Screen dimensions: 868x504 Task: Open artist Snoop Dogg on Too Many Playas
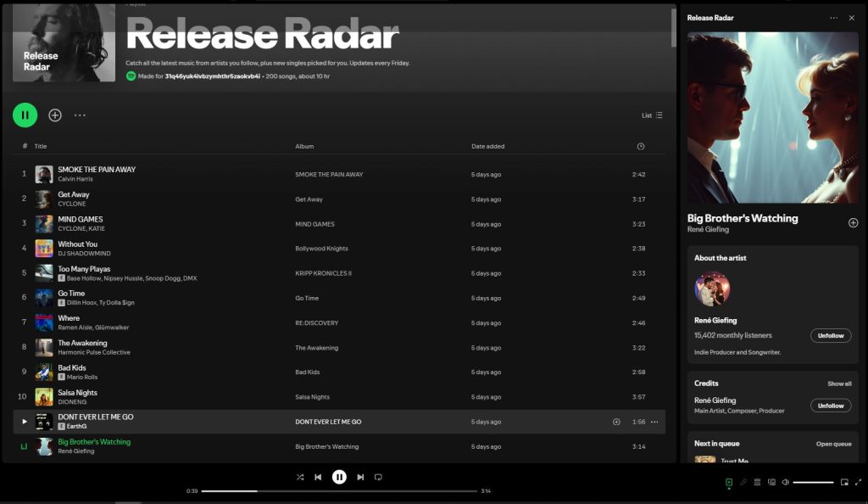click(163, 278)
